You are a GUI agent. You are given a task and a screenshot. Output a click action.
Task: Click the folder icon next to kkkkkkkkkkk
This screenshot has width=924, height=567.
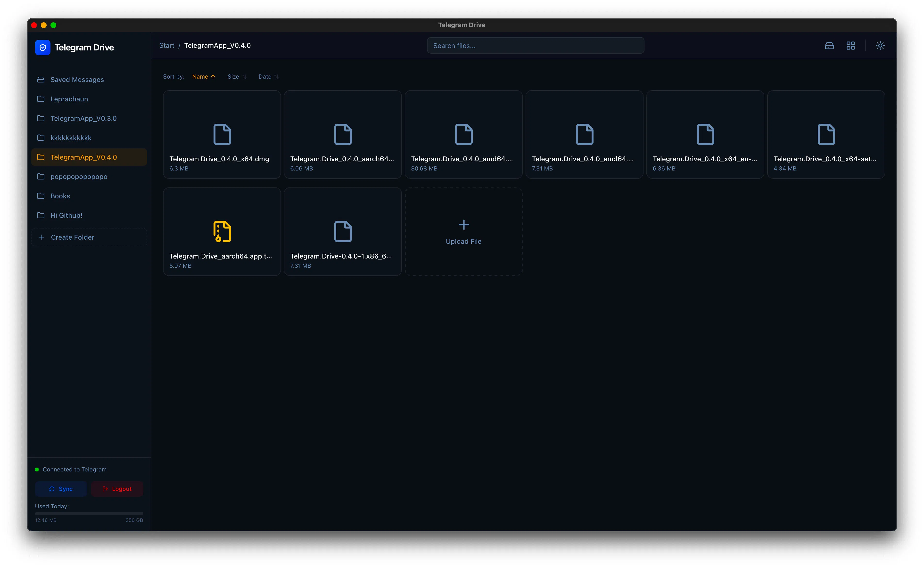[41, 138]
